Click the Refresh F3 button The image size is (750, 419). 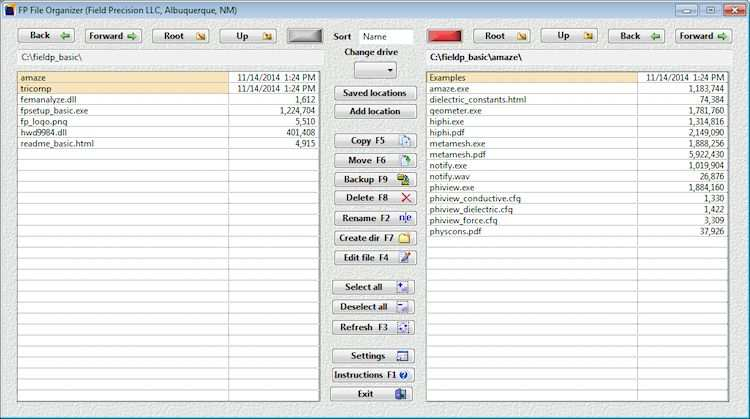point(374,327)
